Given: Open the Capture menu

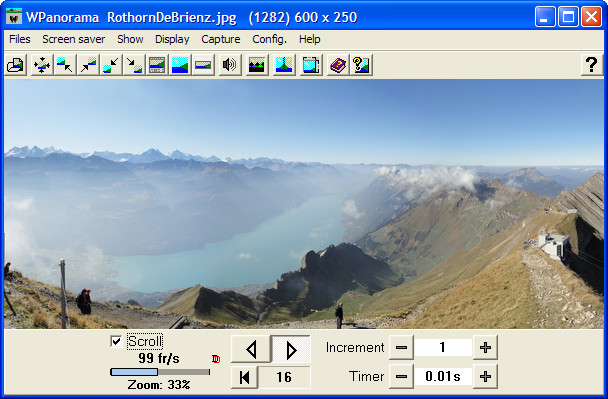Looking at the screenshot, I should pos(221,39).
